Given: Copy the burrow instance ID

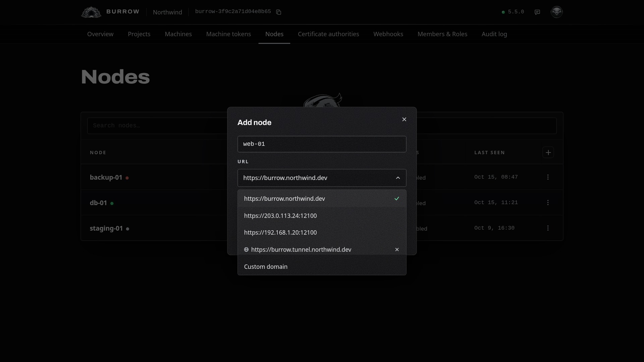Looking at the screenshot, I should point(278,12).
